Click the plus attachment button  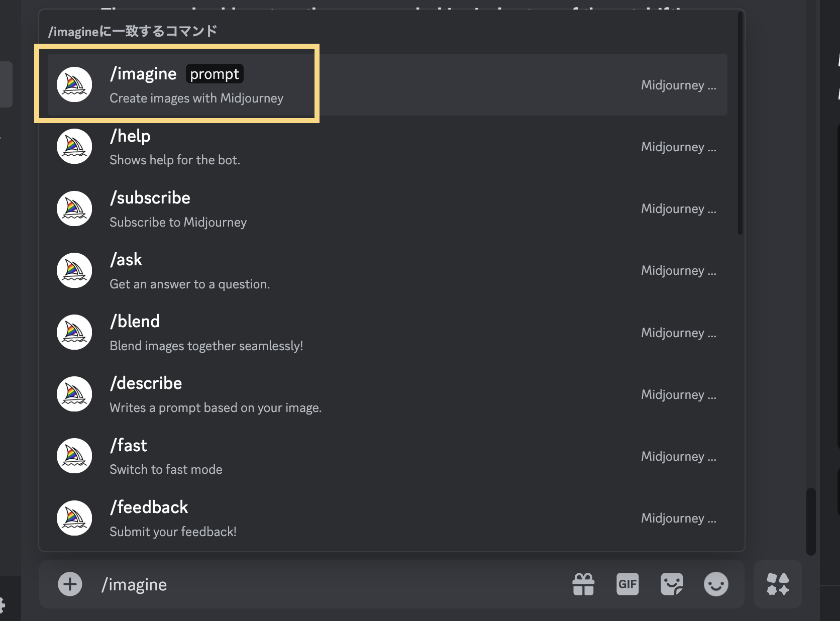(70, 584)
